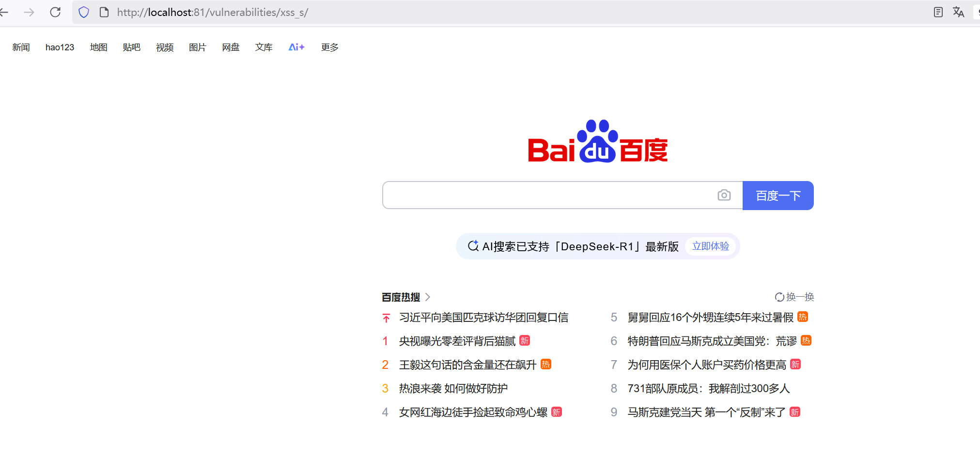Image resolution: width=980 pixels, height=456 pixels.
Task: Open the 图片 navigation item
Action: click(198, 47)
